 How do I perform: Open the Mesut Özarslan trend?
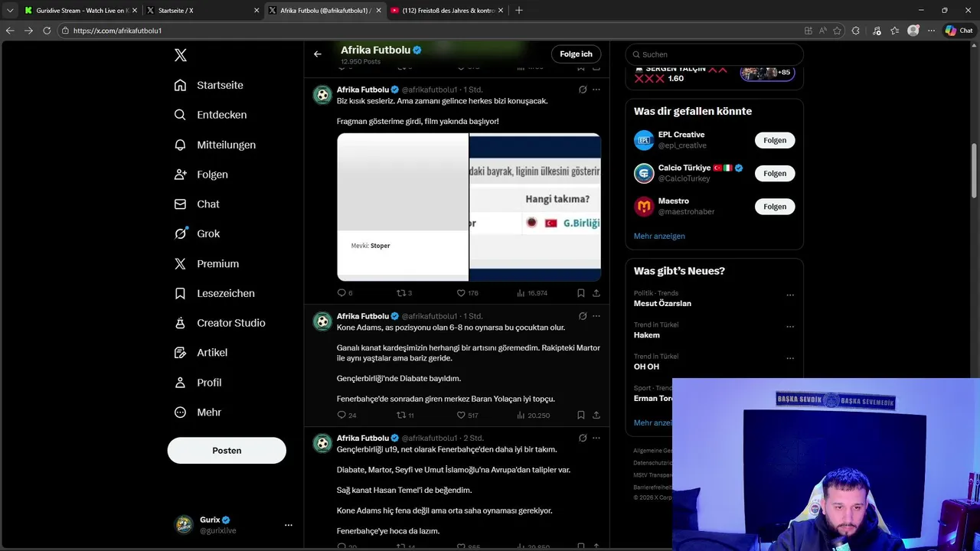pos(662,304)
